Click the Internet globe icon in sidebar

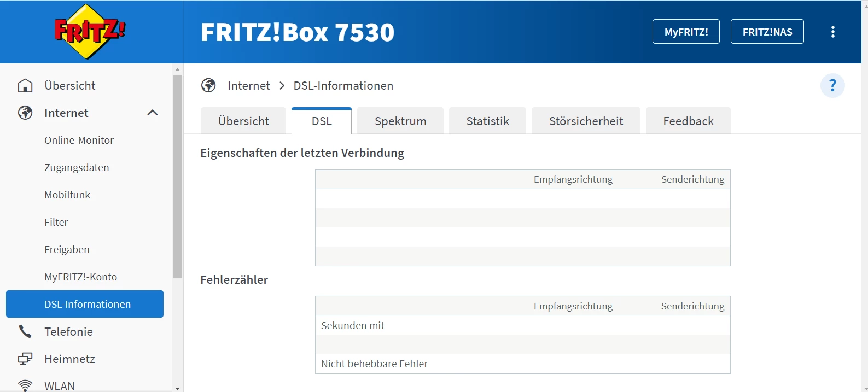[25, 113]
